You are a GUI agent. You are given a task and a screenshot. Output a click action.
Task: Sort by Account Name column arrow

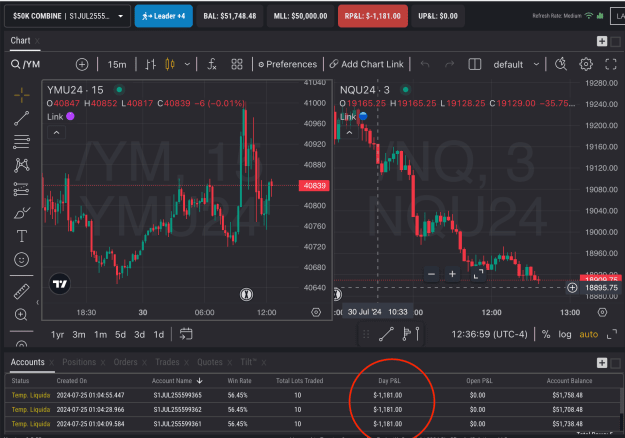(200, 381)
